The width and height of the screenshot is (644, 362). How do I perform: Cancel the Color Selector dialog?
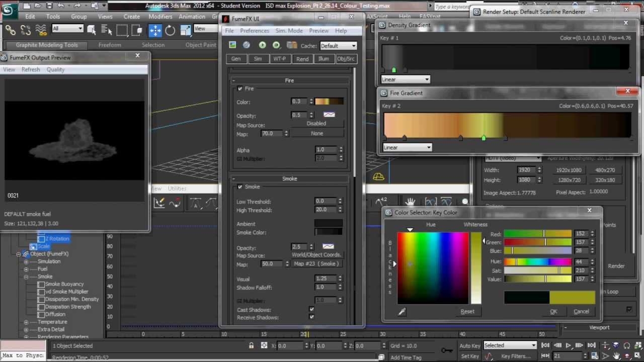(581, 311)
